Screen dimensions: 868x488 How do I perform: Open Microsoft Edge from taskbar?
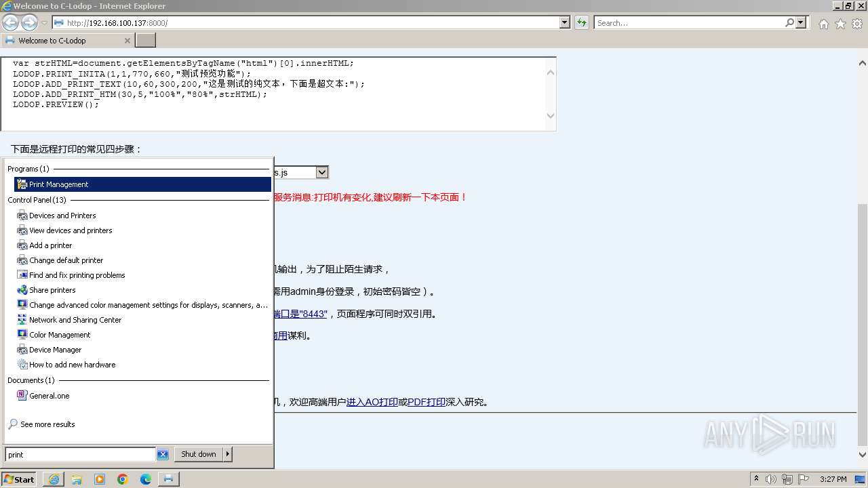click(146, 479)
